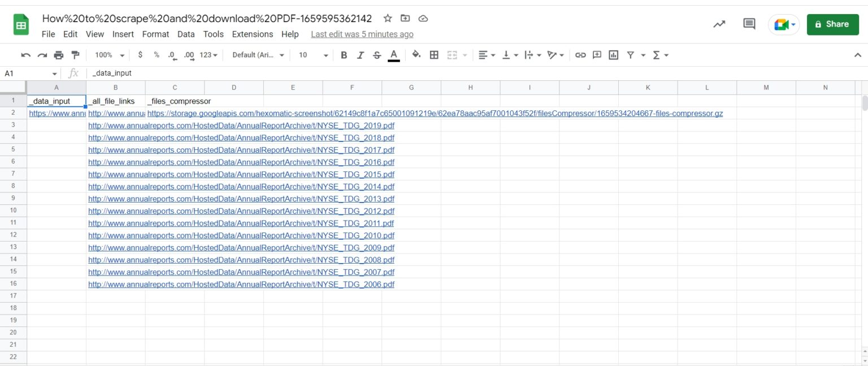868x366 pixels.
Task: Toggle italic formatting
Action: tap(361, 55)
